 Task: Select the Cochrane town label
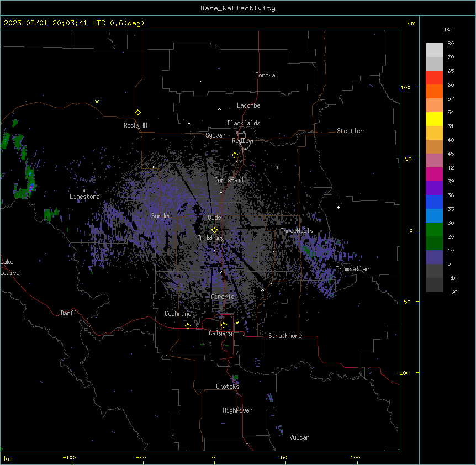(x=178, y=314)
